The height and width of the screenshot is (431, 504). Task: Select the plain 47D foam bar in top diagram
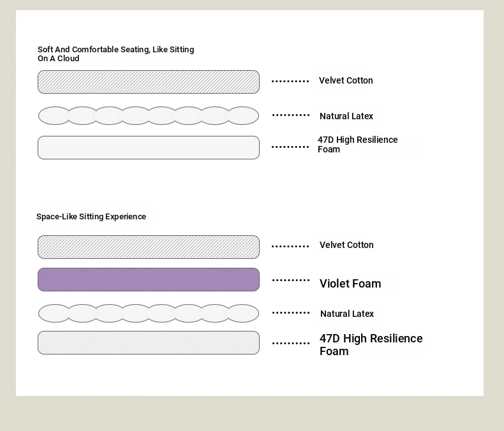[x=149, y=147]
